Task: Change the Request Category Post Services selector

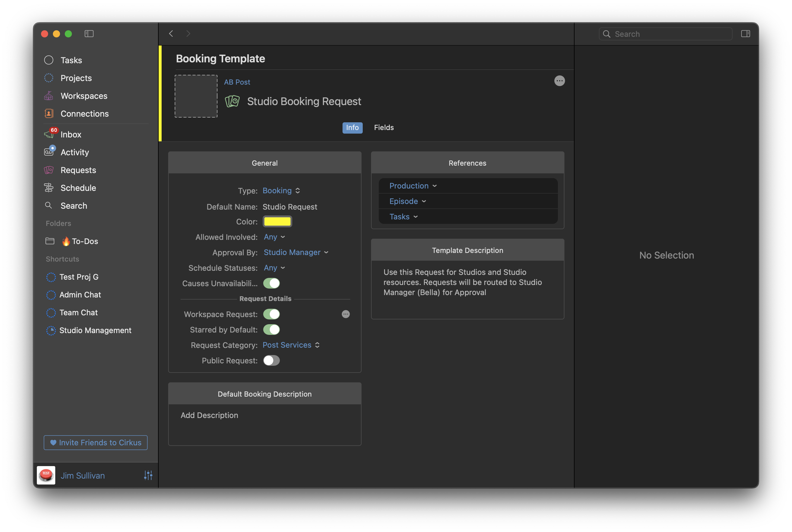Action: pyautogui.click(x=291, y=345)
